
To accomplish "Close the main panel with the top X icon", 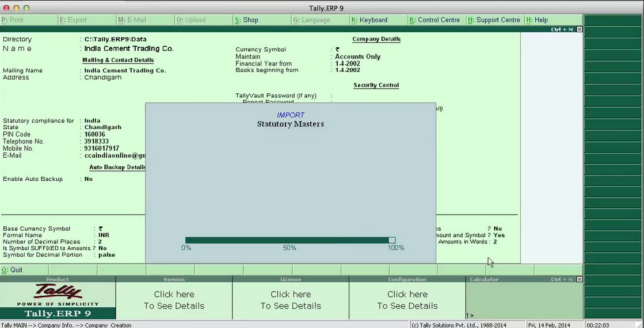I will click(x=579, y=29).
